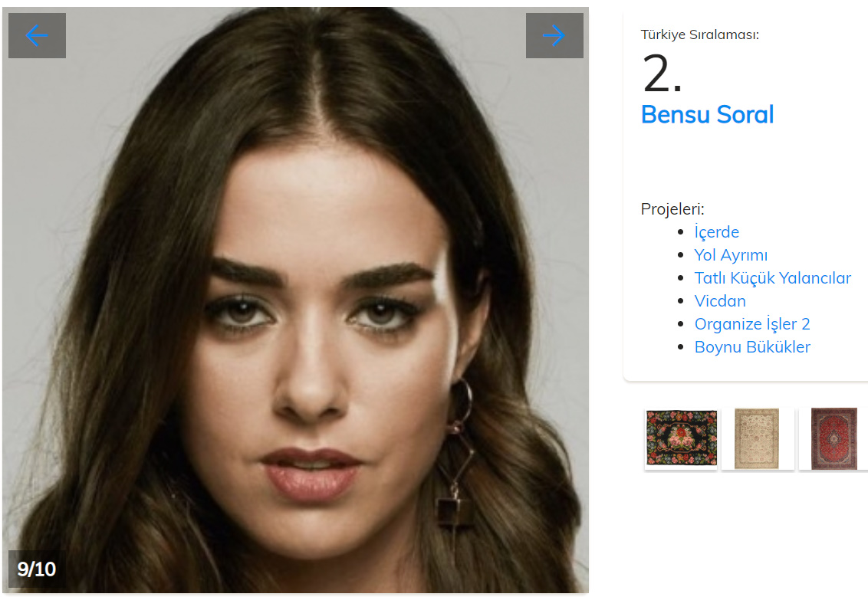This screenshot has height=597, width=868.
Task: Click the Türkiye Sıralaması label
Action: (700, 34)
